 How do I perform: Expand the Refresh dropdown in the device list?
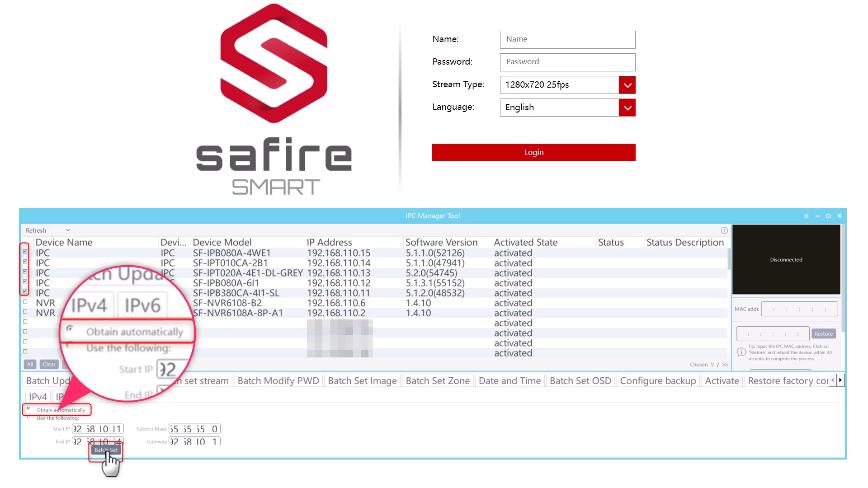pos(67,230)
